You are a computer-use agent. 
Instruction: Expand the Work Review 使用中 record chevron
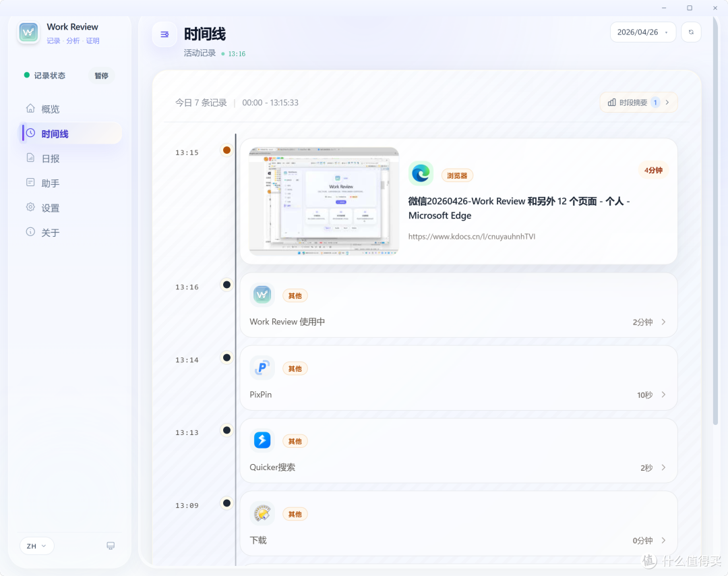tap(663, 322)
